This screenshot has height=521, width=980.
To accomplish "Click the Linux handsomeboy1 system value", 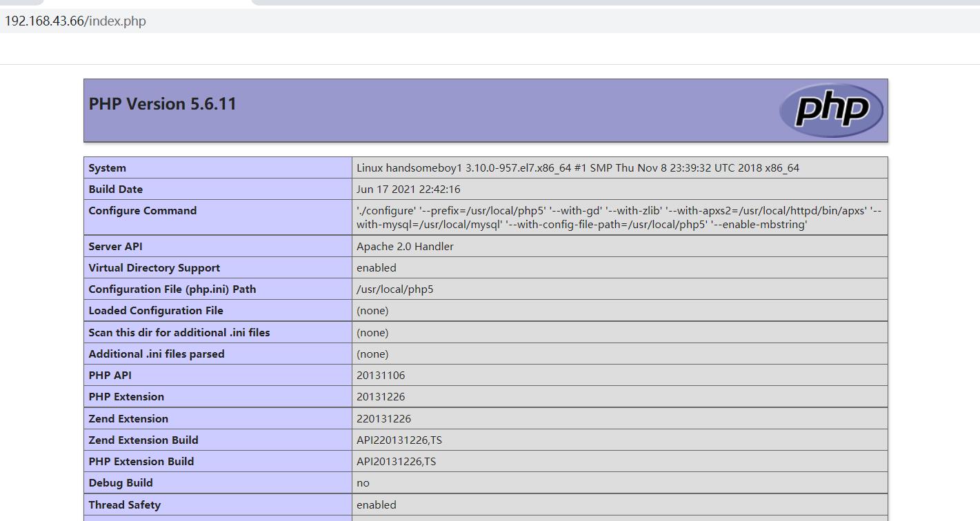I will click(x=578, y=168).
